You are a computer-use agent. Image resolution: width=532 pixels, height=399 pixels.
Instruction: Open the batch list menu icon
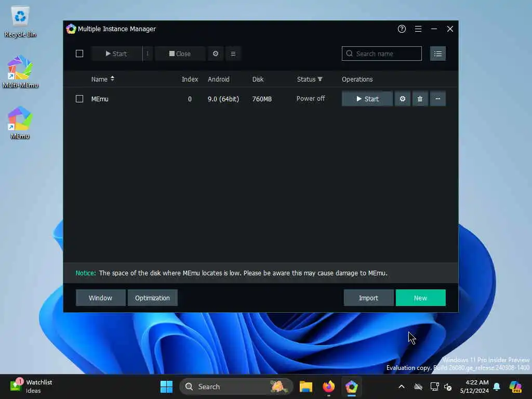tap(233, 54)
